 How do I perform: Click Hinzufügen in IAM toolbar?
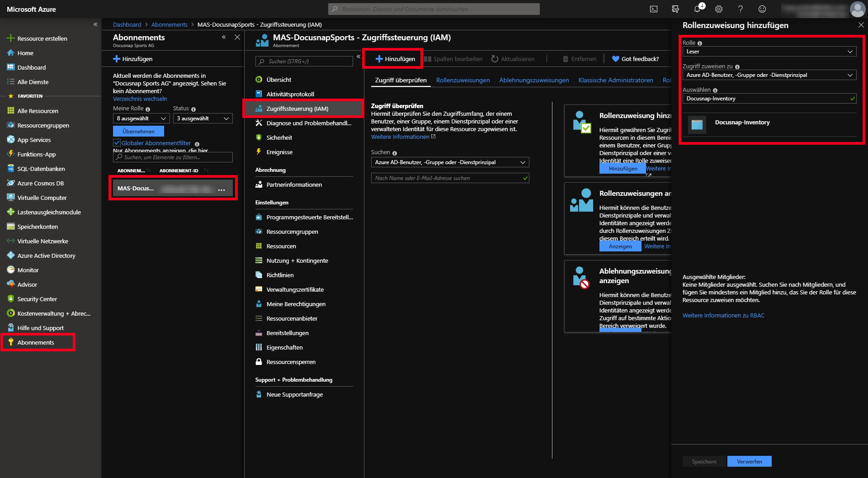(x=395, y=59)
